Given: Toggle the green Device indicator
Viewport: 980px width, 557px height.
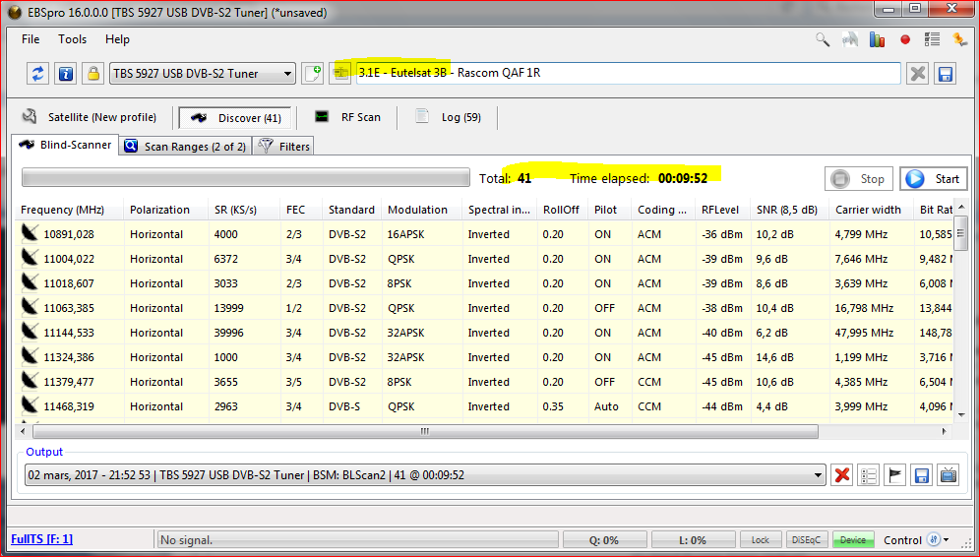Looking at the screenshot, I should 853,540.
